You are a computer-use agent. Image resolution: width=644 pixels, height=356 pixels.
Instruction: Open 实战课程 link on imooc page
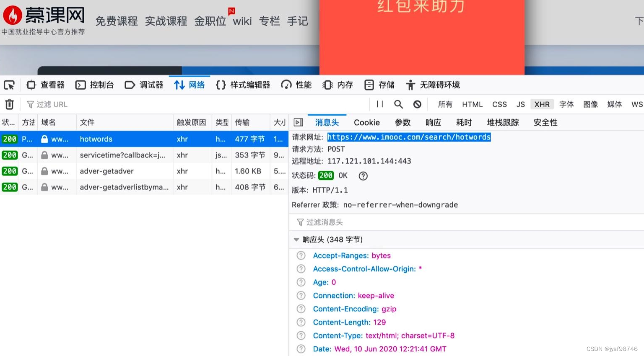pos(166,21)
